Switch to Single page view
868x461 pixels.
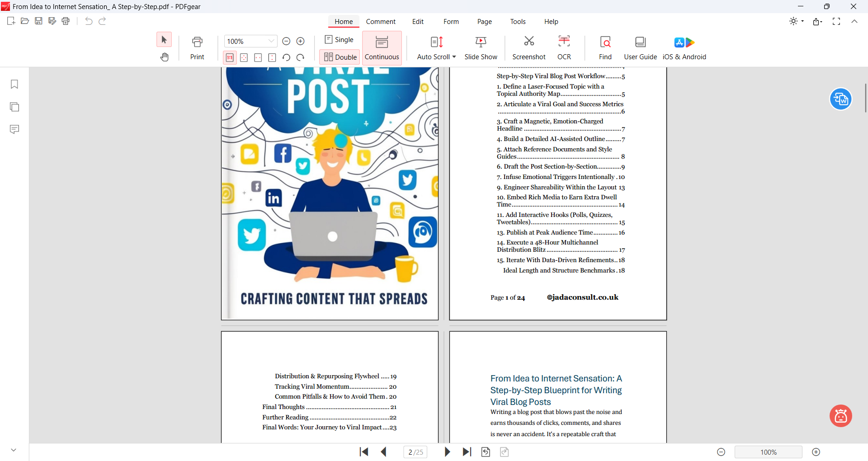(339, 40)
